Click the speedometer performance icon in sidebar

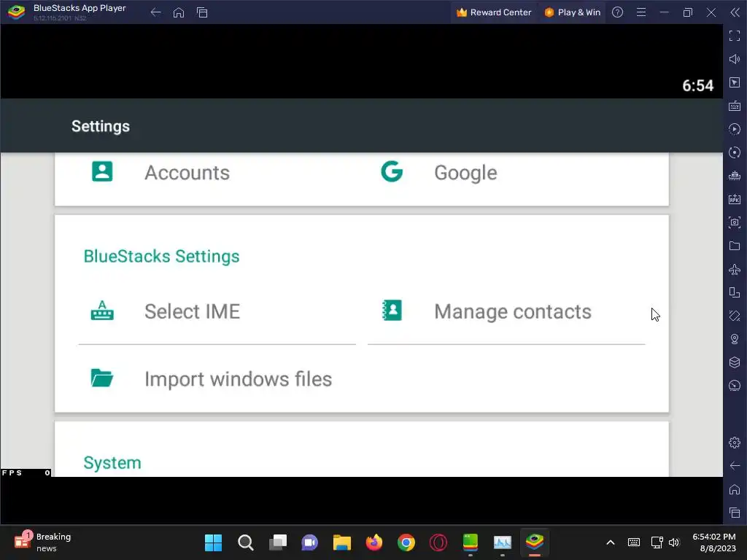coord(735,386)
